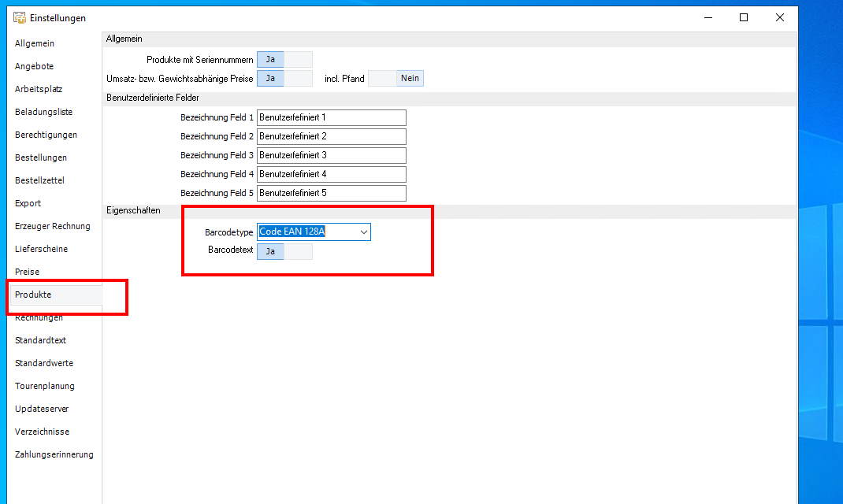The width and height of the screenshot is (843, 504).
Task: Go to the Tourenplanung category
Action: coord(45,386)
